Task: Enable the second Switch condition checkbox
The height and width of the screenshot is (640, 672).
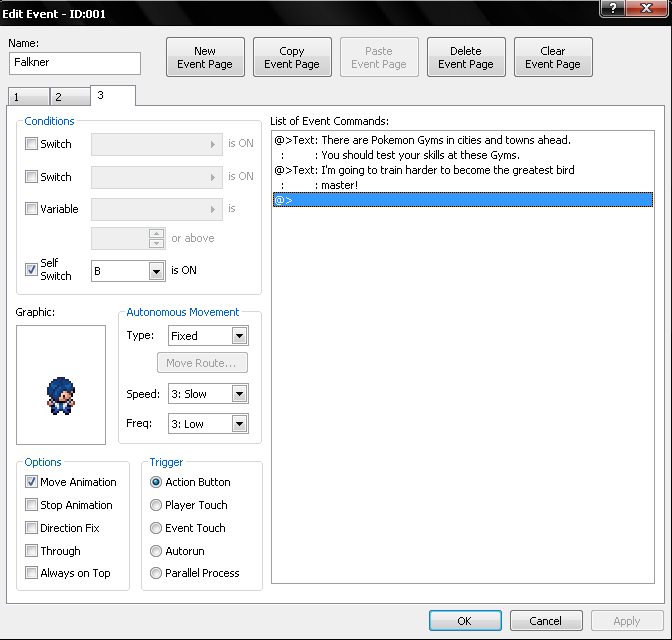Action: click(x=31, y=176)
